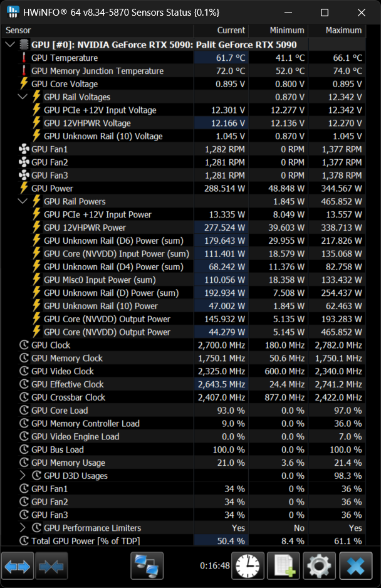This screenshot has width=381, height=588.
Task: Select GPU Unknown Rail (D6) Power (sum) row
Action: (x=184, y=241)
